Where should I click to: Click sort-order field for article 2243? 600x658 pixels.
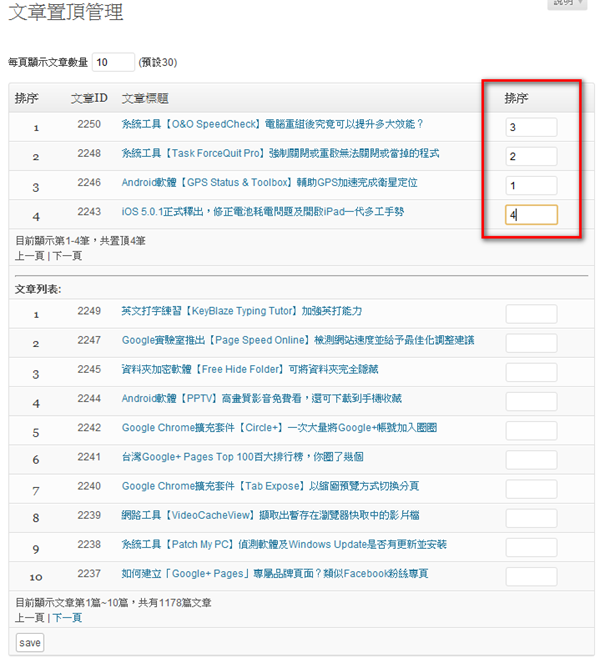click(531, 215)
